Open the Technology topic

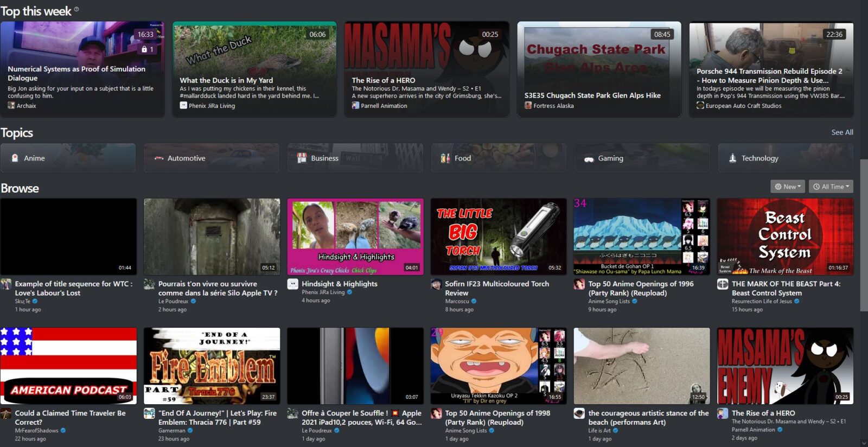click(x=785, y=158)
